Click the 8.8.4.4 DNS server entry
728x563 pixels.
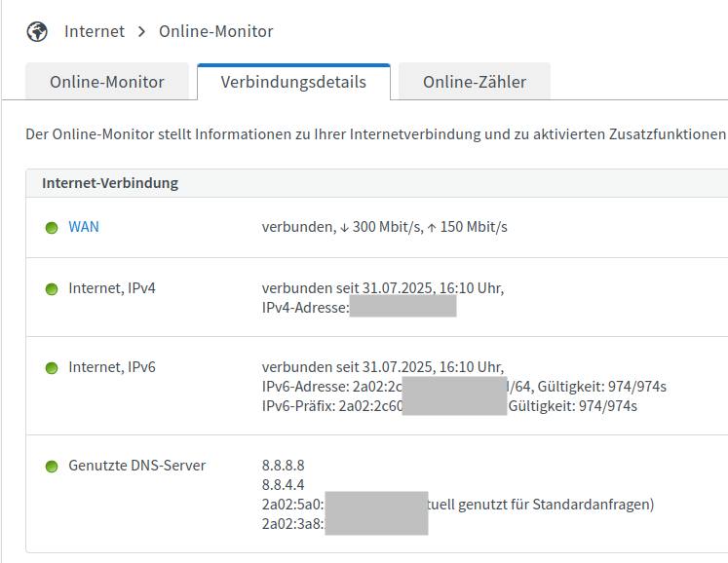[x=283, y=485]
